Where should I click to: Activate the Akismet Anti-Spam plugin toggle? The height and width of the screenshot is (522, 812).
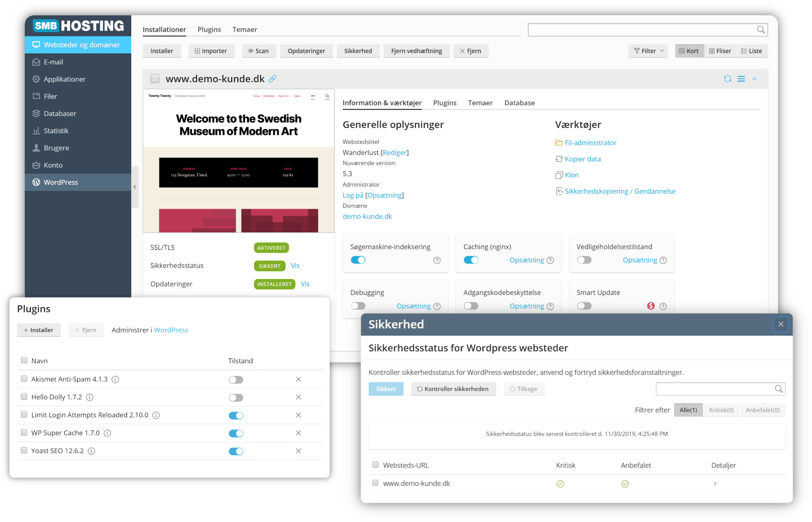[236, 380]
